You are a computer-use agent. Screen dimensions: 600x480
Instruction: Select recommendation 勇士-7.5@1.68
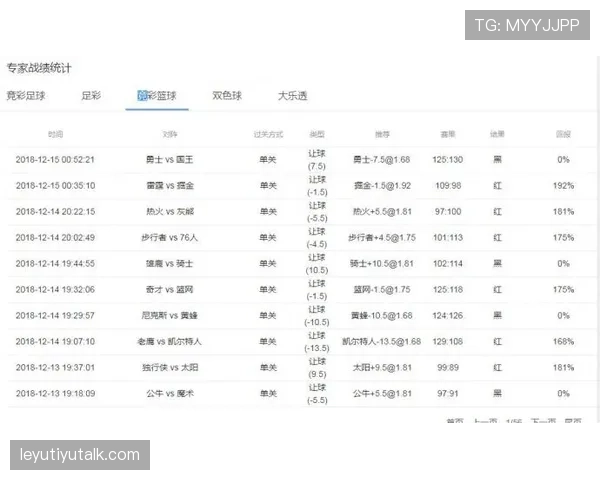(x=382, y=160)
